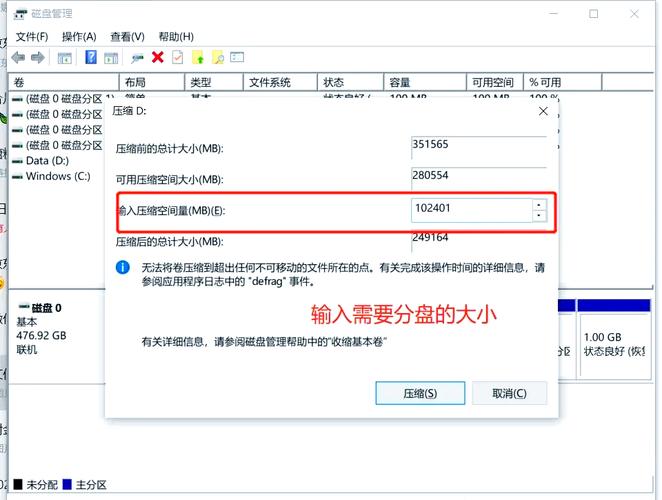The image size is (662, 500).
Task: Sort by the 容量 column header
Action: (x=425, y=82)
